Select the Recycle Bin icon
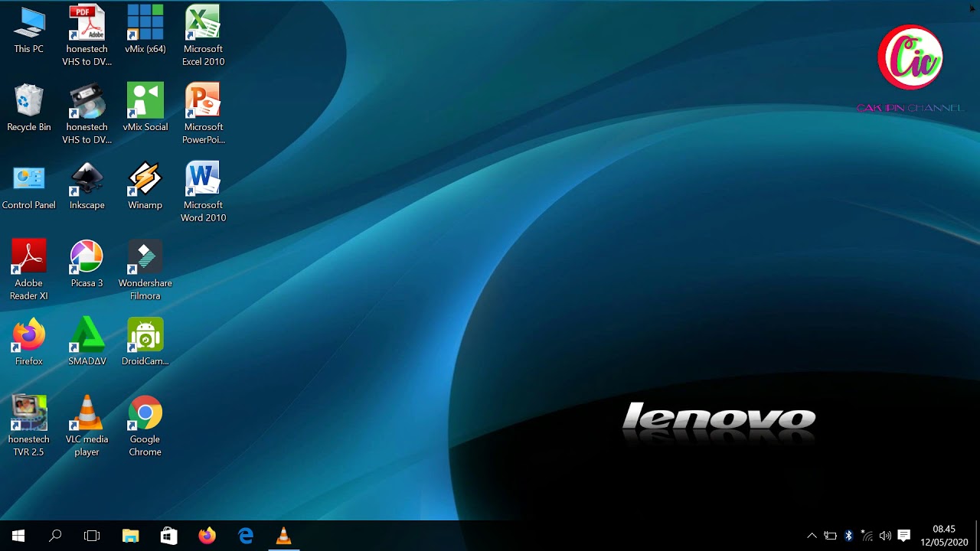The width and height of the screenshot is (980, 551). click(29, 109)
